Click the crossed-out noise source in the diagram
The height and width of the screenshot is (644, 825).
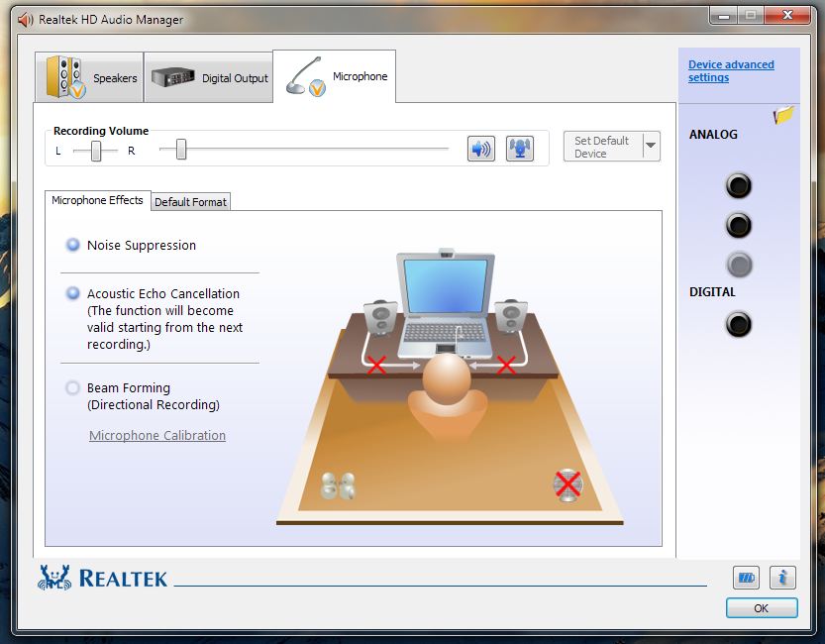567,484
